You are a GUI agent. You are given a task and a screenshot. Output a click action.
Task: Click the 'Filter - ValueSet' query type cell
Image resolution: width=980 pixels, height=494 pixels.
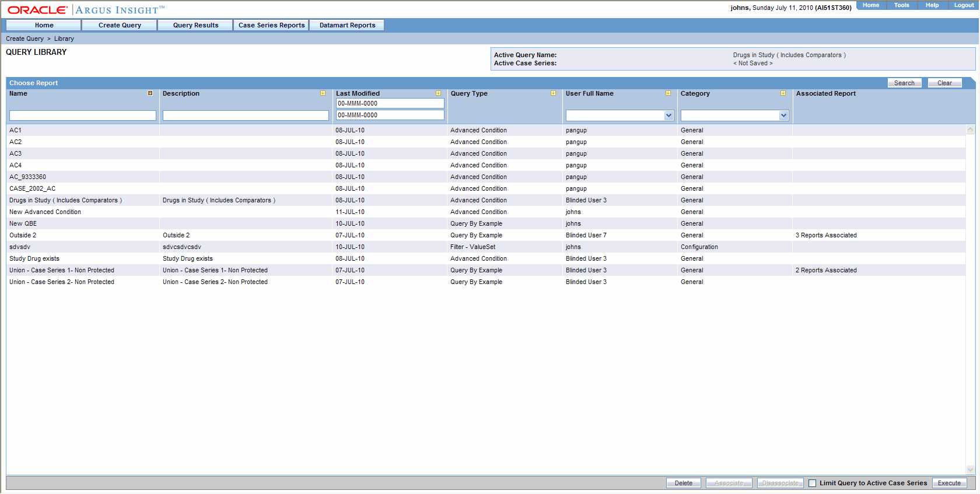coord(473,247)
